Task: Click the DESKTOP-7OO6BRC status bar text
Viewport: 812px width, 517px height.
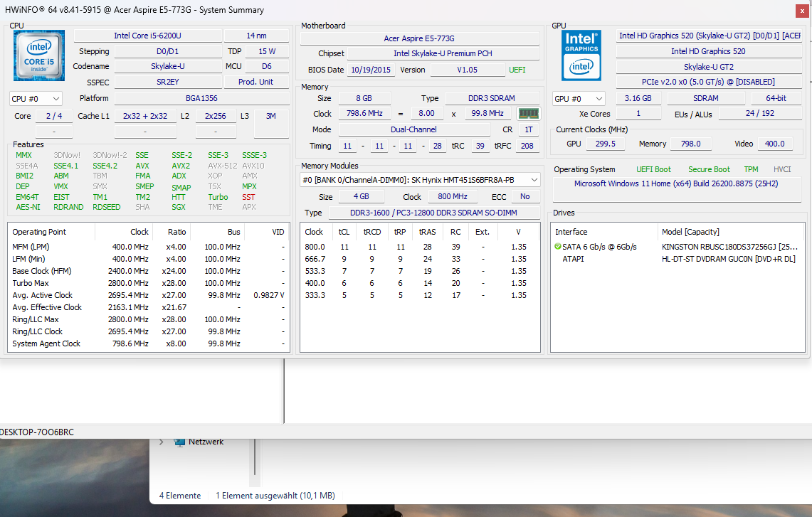Action: click(37, 432)
